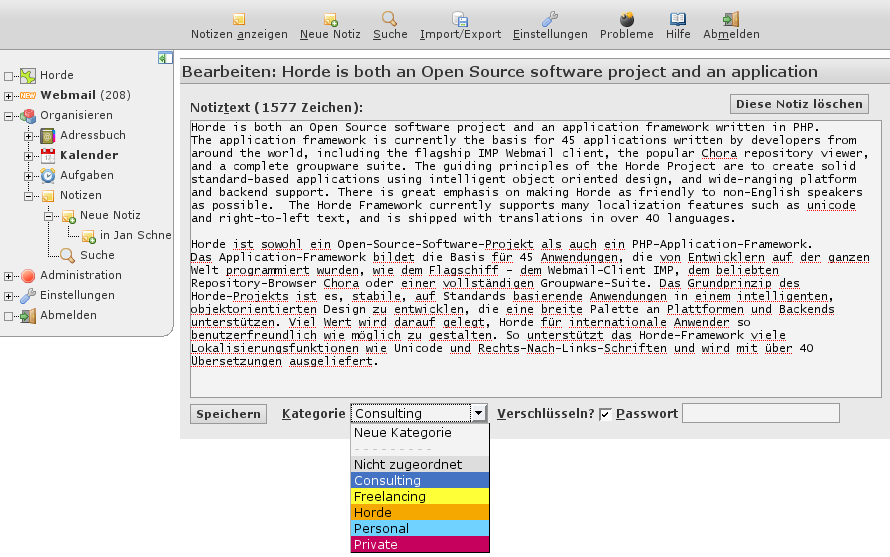The width and height of the screenshot is (890, 557).
Task: Click the Abmelden icon in sidebar
Action: point(28,316)
